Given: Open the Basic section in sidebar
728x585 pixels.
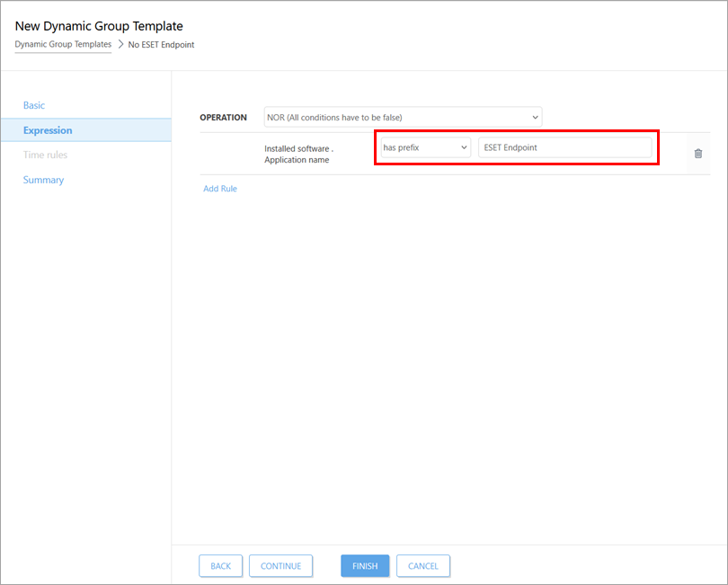Looking at the screenshot, I should 34,105.
